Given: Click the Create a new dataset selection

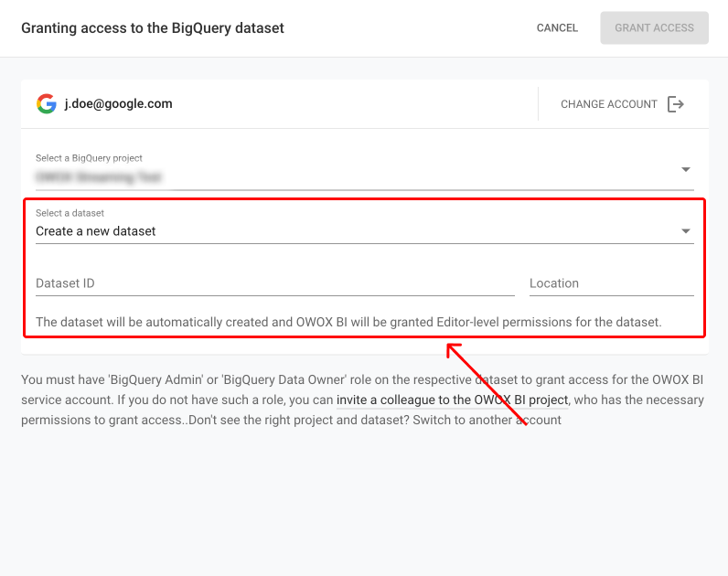Looking at the screenshot, I should click(96, 231).
